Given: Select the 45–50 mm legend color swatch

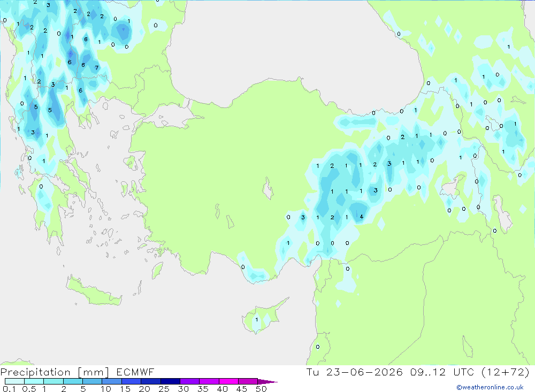Looking at the screenshot, I should pyautogui.click(x=248, y=381).
